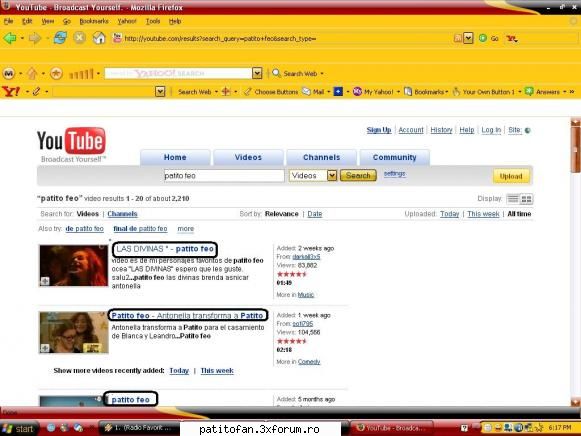
Task: Click the YouTube logo
Action: [71, 144]
